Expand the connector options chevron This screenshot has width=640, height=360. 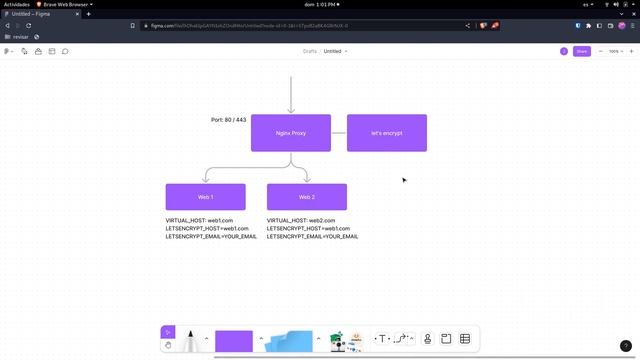point(411,338)
